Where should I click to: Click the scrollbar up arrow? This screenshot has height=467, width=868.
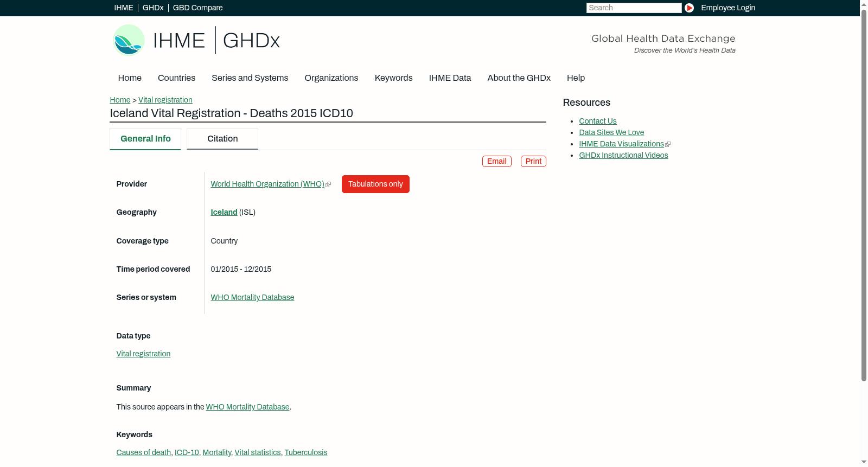(864, 4)
